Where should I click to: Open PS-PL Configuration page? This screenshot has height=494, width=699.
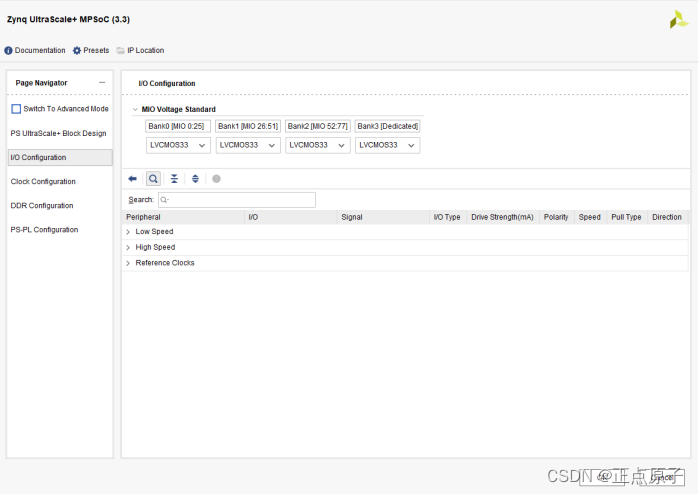[44, 230]
